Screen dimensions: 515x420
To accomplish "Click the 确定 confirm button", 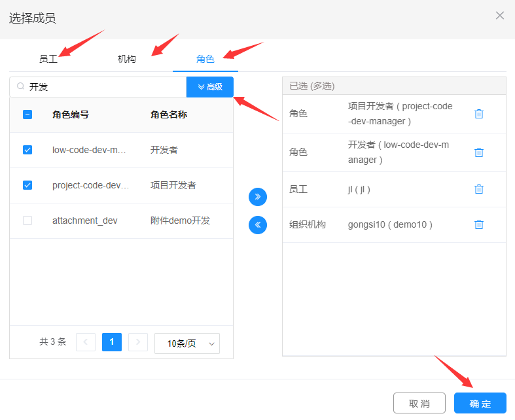I will click(x=480, y=403).
